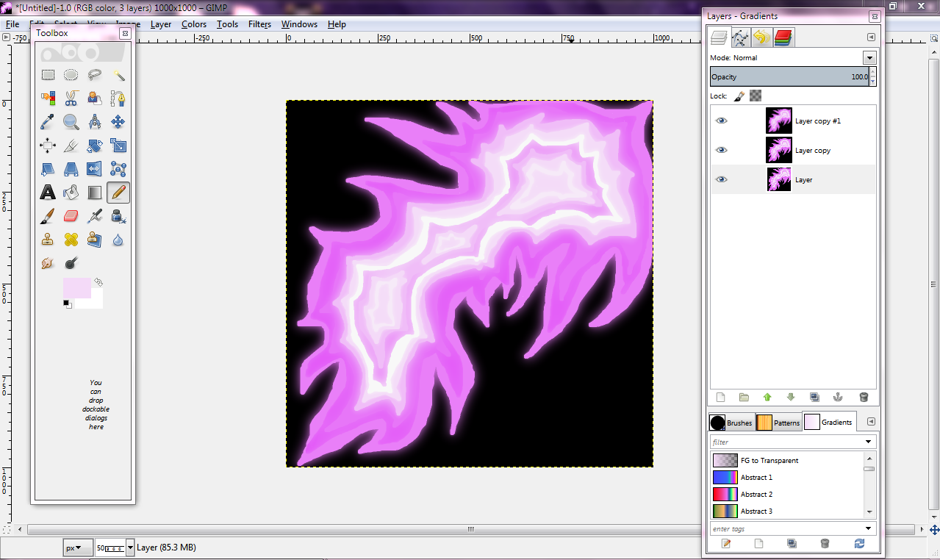Activate the Crop tool
Viewport: 940px width, 560px height.
[71, 146]
